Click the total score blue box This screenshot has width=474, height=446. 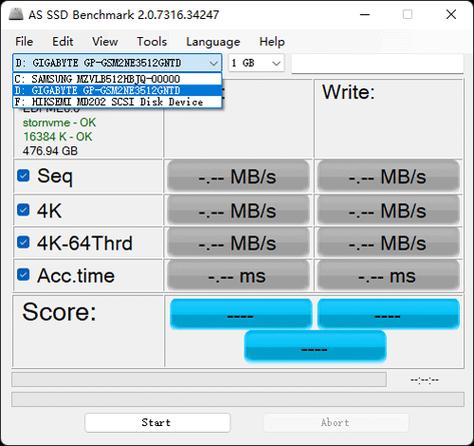pos(315,346)
